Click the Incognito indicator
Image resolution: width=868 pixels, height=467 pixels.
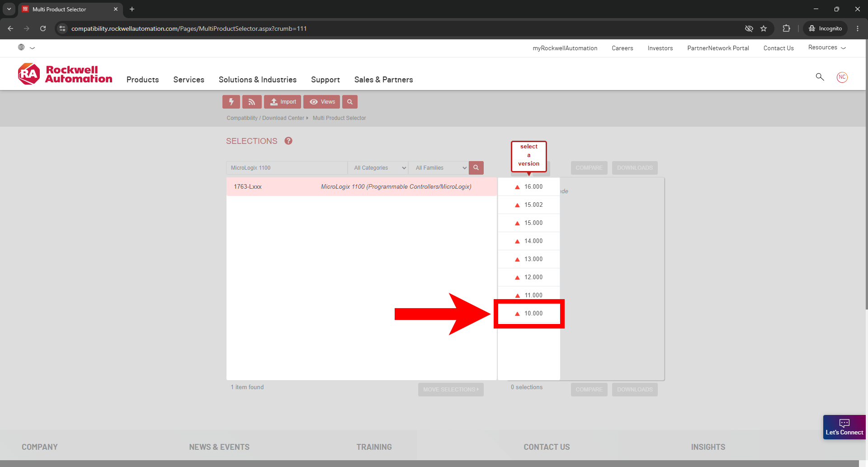click(825, 29)
